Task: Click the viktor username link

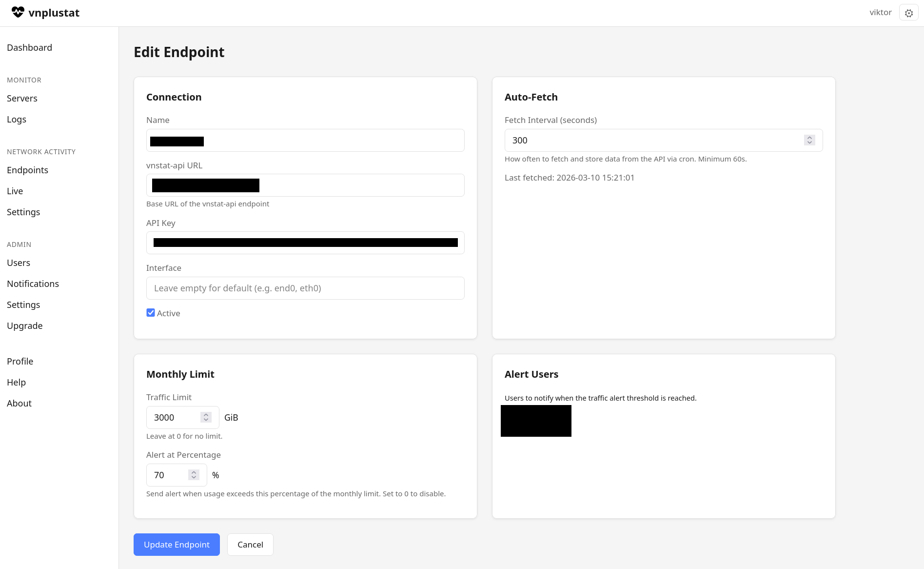Action: pos(880,12)
